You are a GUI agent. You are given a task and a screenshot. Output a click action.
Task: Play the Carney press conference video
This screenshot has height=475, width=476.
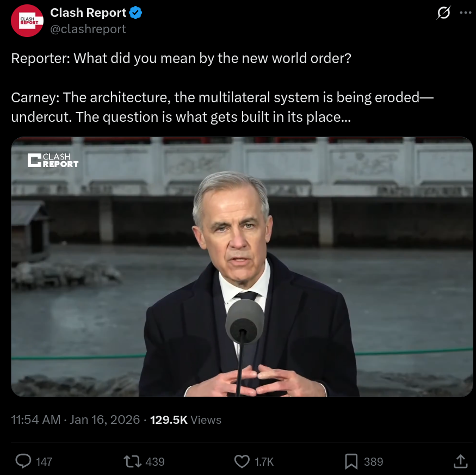coord(242,267)
